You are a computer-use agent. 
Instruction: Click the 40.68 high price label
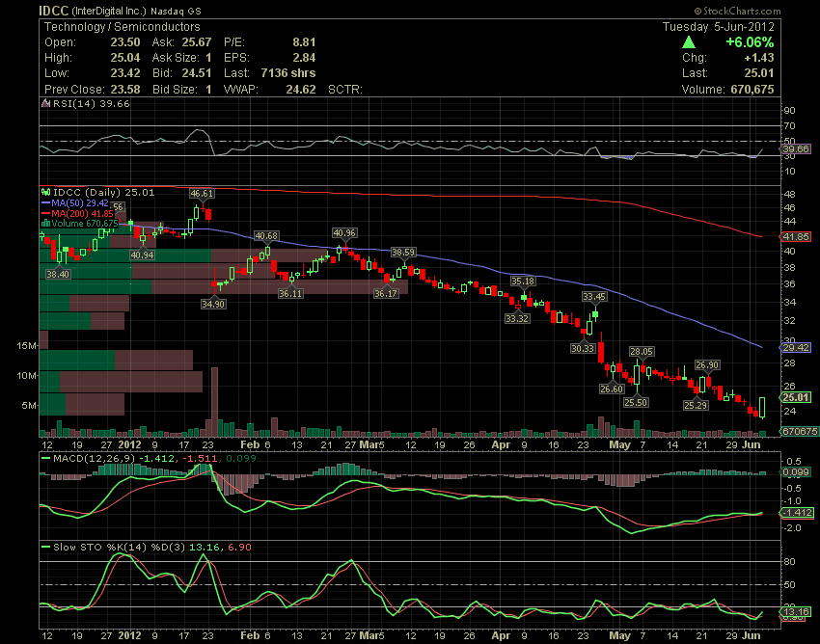point(266,236)
